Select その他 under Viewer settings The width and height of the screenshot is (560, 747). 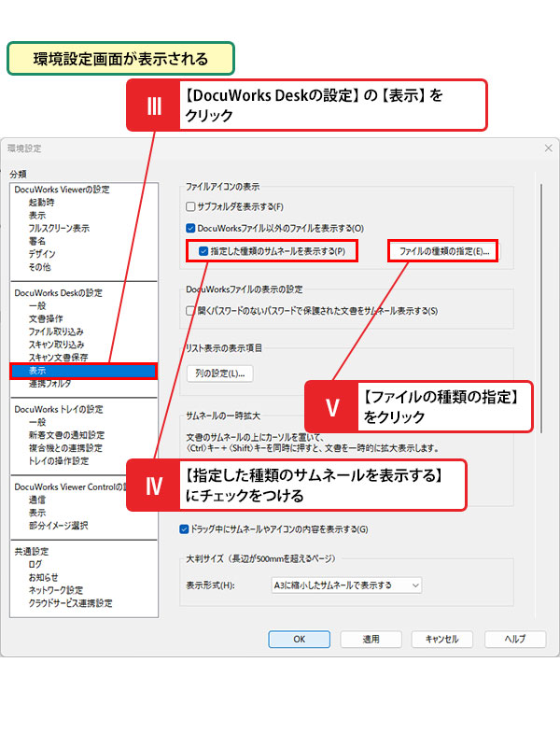[39, 267]
